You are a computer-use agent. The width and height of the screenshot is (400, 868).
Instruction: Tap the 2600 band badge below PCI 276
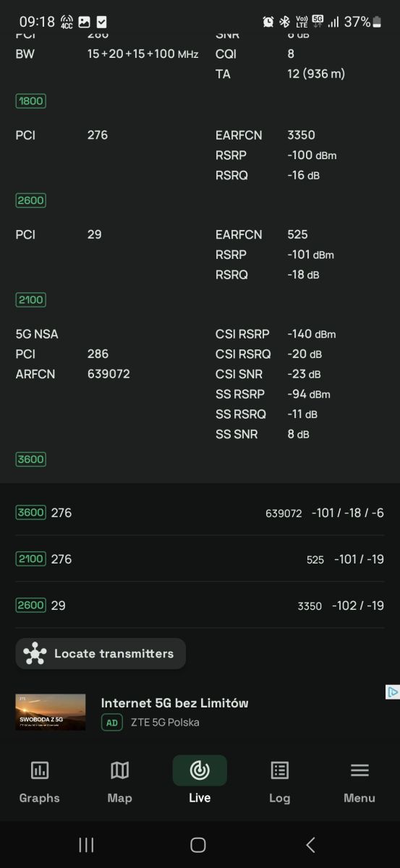[x=30, y=200]
